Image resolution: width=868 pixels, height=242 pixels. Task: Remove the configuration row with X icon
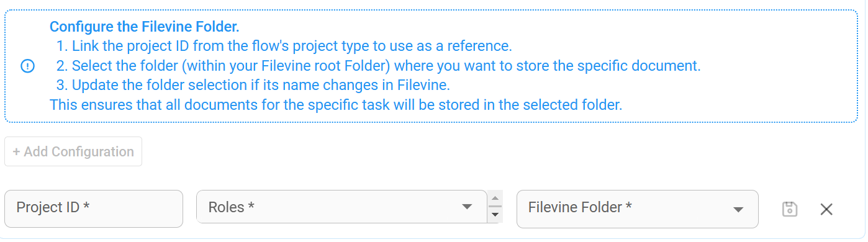click(x=826, y=210)
